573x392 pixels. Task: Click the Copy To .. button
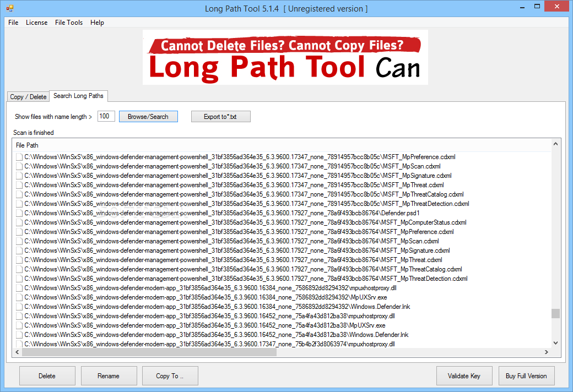170,375
